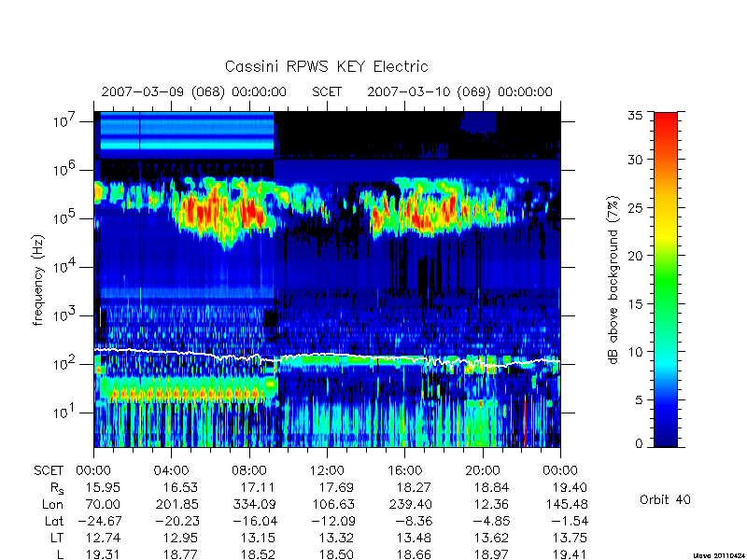Click the 25 tick on the color scale
Screen dimensions: 747x560
(635, 207)
